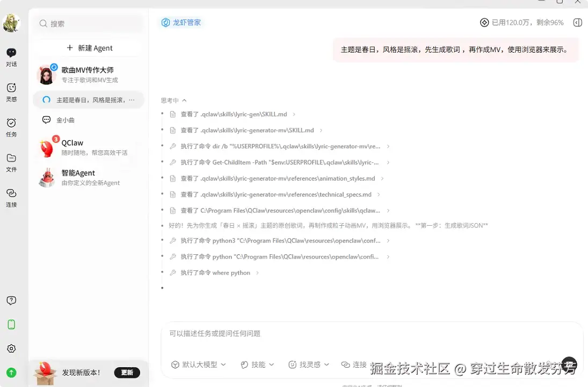Click the dark send/stop button

click(x=569, y=364)
